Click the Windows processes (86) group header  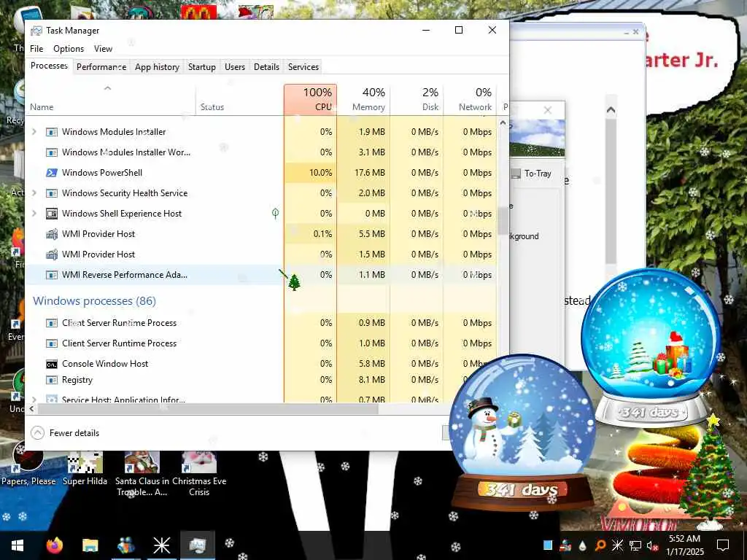coord(94,301)
